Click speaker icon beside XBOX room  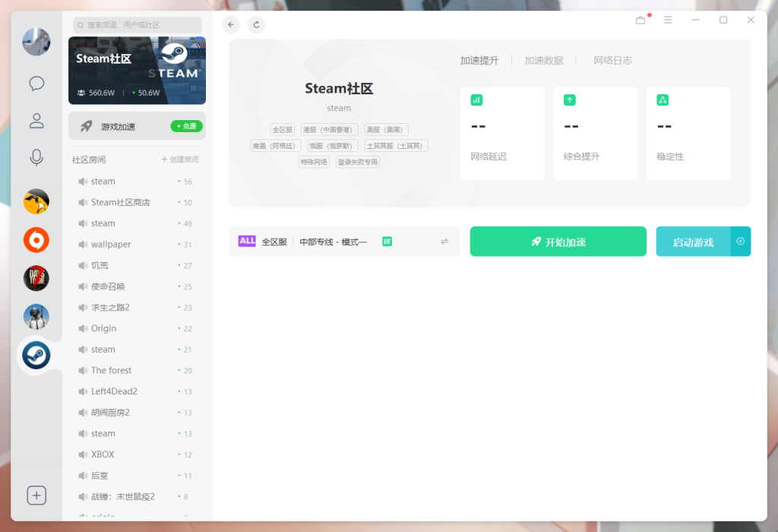[83, 454]
